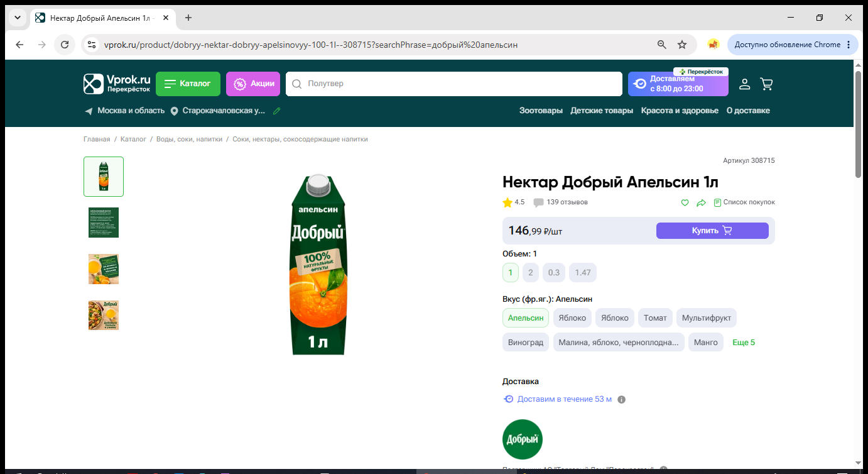Choose the Малина, яблоко, черноплодна... flavor
Screen dimensions: 868x474
619,343
